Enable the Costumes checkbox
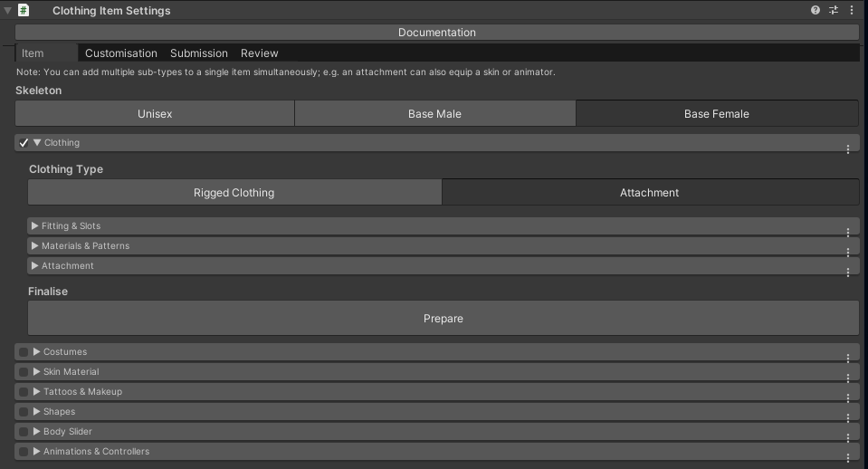The height and width of the screenshot is (469, 868). (x=24, y=352)
